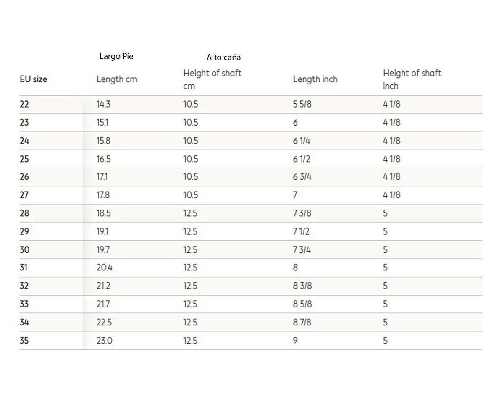Click the 5 5/8 length inch value
This screenshot has height=420, width=504.
pos(302,104)
